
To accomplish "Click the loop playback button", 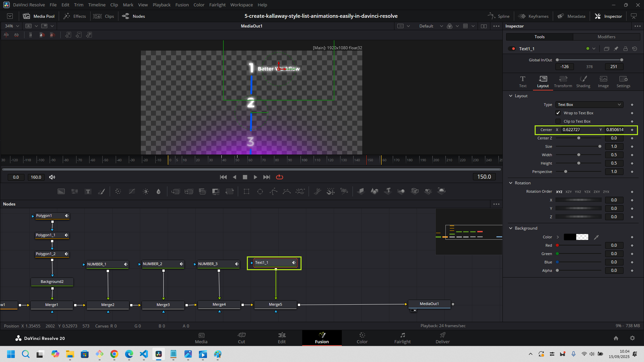I will (279, 177).
